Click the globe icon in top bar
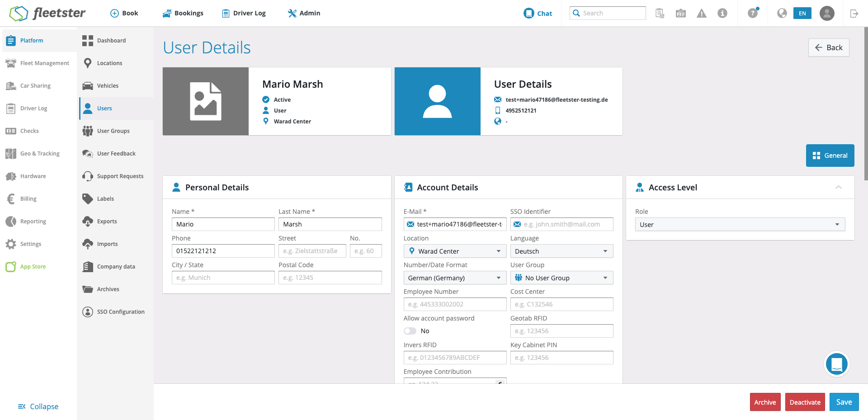The width and height of the screenshot is (868, 420). (782, 13)
